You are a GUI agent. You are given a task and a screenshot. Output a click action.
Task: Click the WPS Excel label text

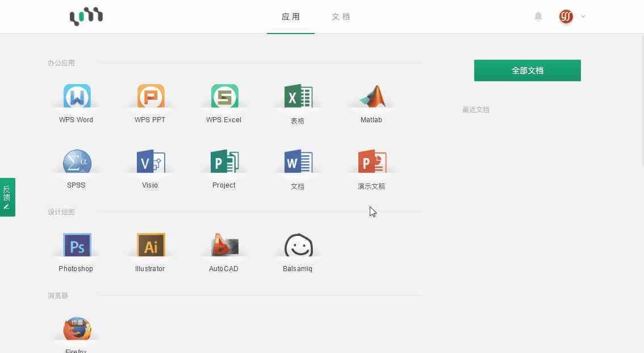point(224,119)
